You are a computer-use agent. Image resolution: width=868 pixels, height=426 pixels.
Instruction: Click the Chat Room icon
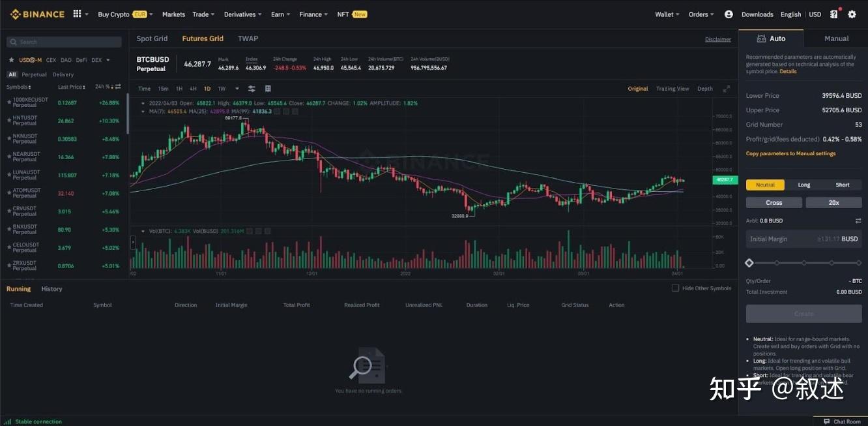pyautogui.click(x=827, y=421)
